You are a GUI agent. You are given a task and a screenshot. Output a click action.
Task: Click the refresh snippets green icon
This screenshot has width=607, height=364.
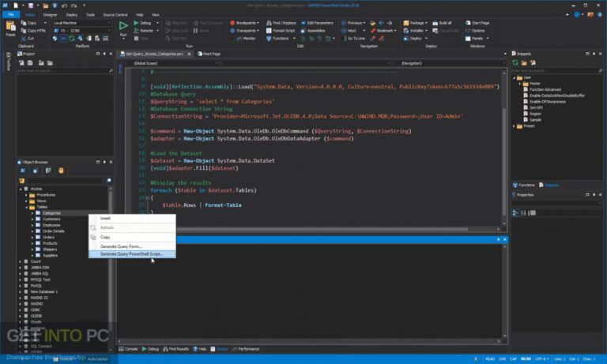(x=515, y=62)
